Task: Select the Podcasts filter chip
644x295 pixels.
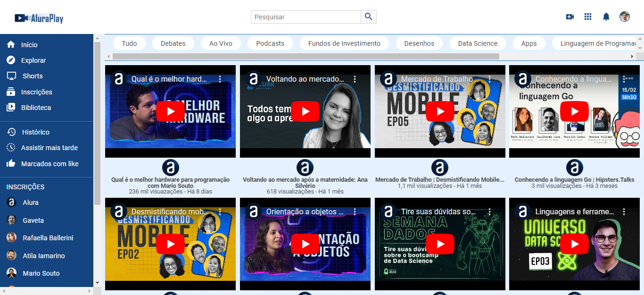Action: point(270,43)
